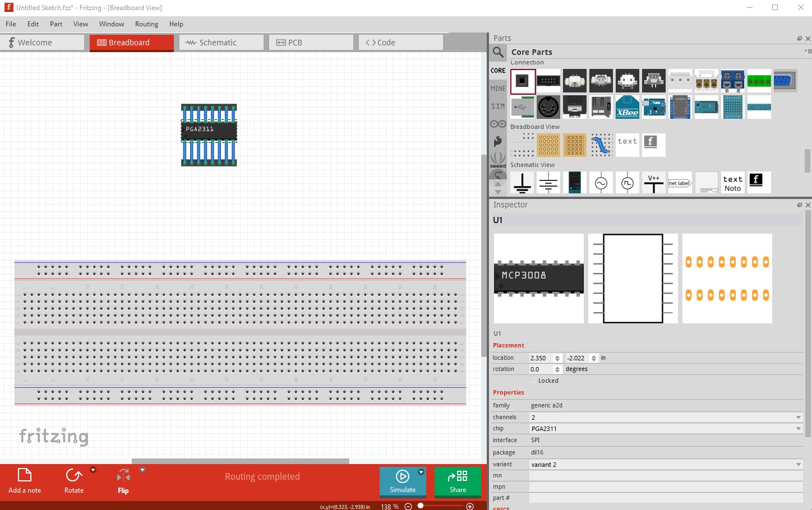Switch to the Code tab
The width and height of the screenshot is (812, 510).
(401, 43)
